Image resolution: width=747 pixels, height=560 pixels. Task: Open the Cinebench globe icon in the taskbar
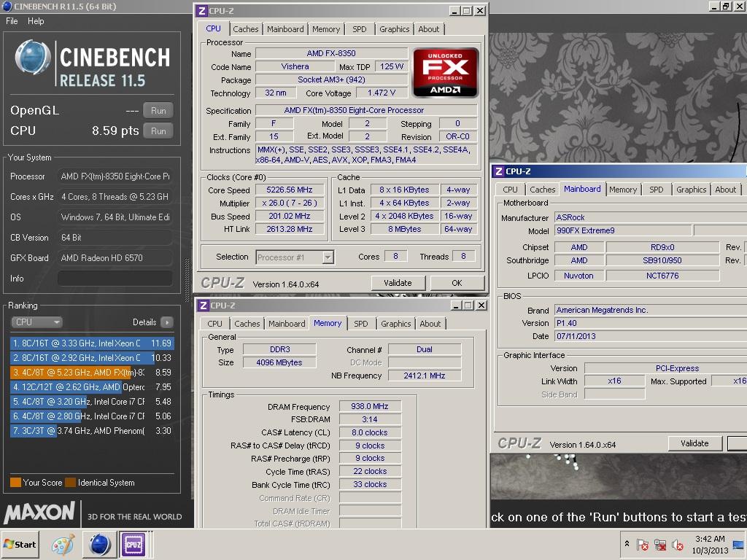point(99,544)
